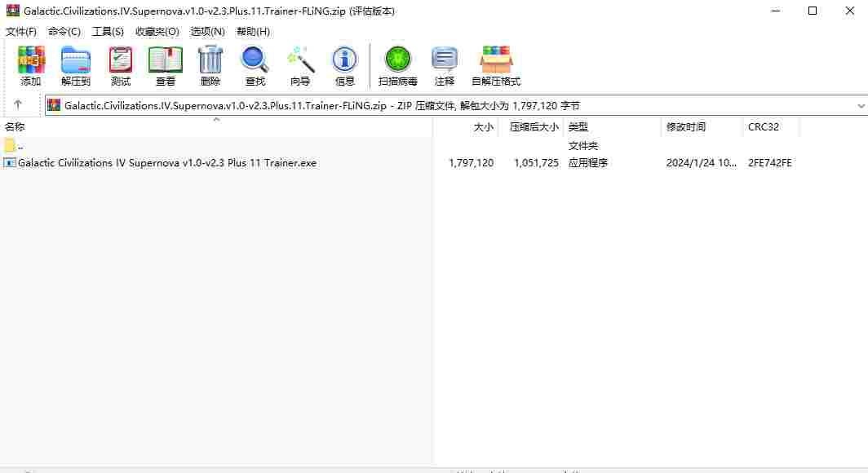This screenshot has width=868, height=473.
Task: Click the archive icon in address bar
Action: point(54,105)
